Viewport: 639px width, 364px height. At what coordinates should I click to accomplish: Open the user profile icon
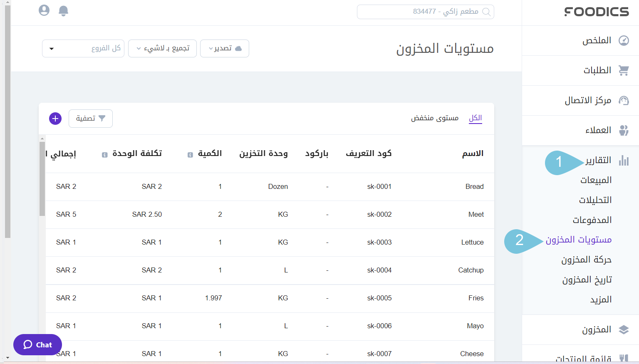point(44,10)
